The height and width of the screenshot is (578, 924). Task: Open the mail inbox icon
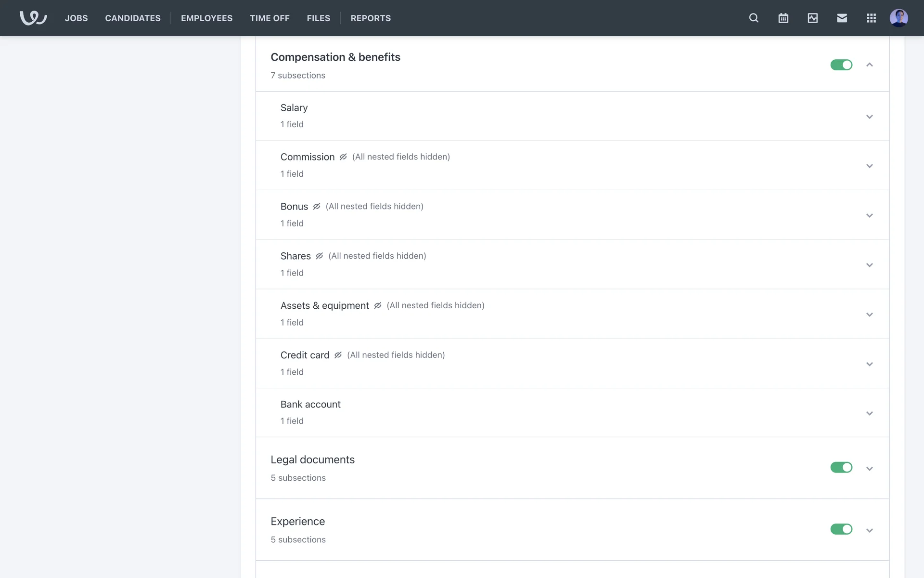click(x=842, y=18)
